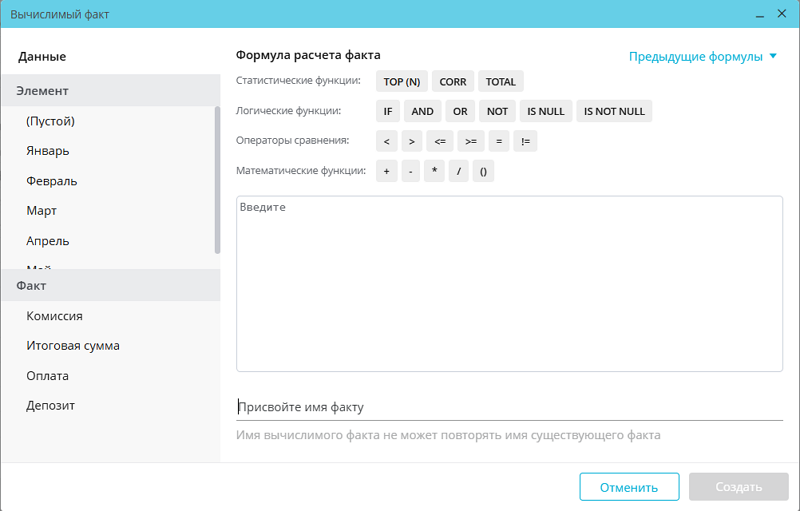The width and height of the screenshot is (800, 511).
Task: Open the Предыдущие формулы dropdown
Action: [x=702, y=57]
